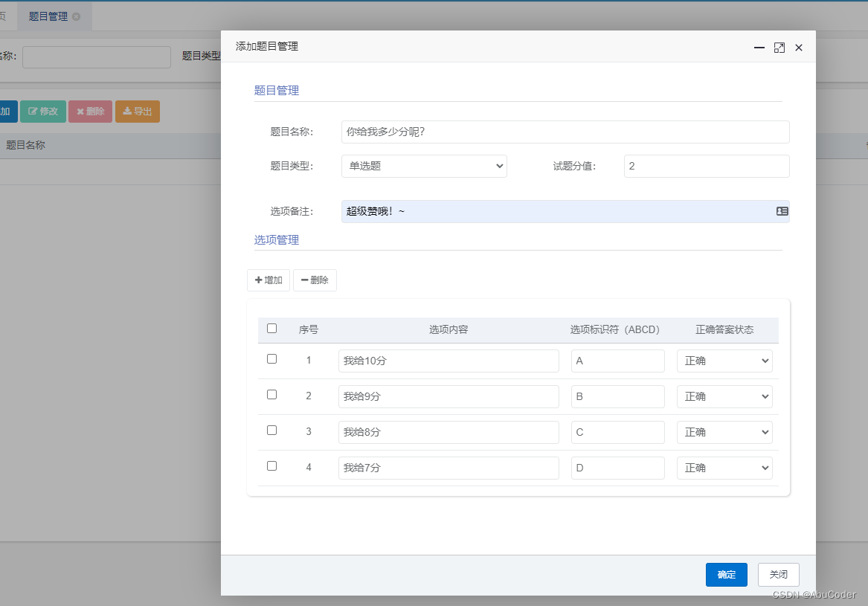Click the 序号 column header

pyautogui.click(x=309, y=330)
